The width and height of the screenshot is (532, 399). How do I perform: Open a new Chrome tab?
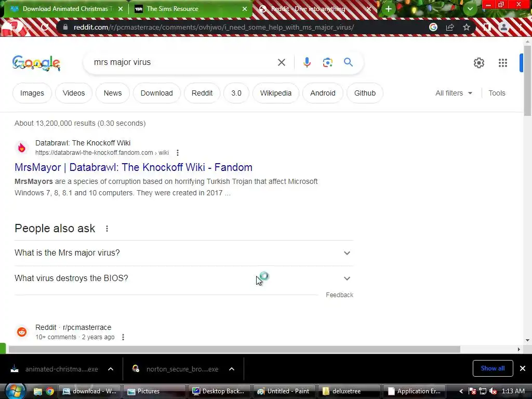pos(389,9)
